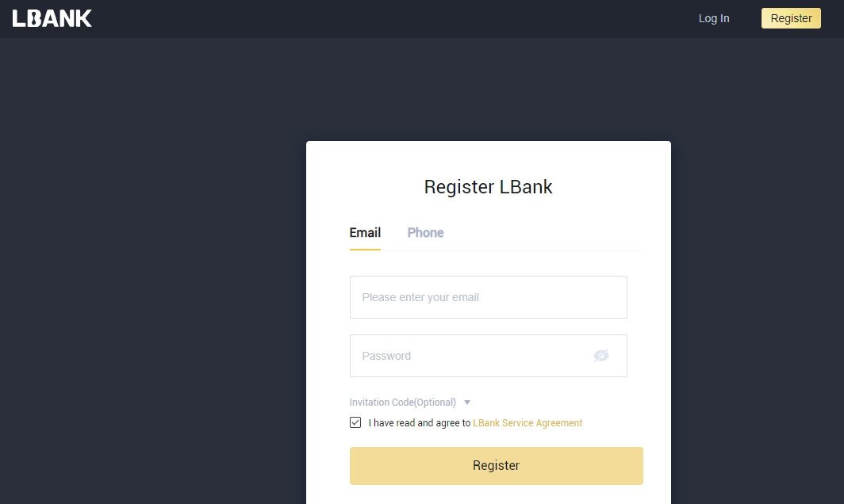This screenshot has height=504, width=844.
Task: Show password using the crossed-eye icon
Action: (601, 356)
